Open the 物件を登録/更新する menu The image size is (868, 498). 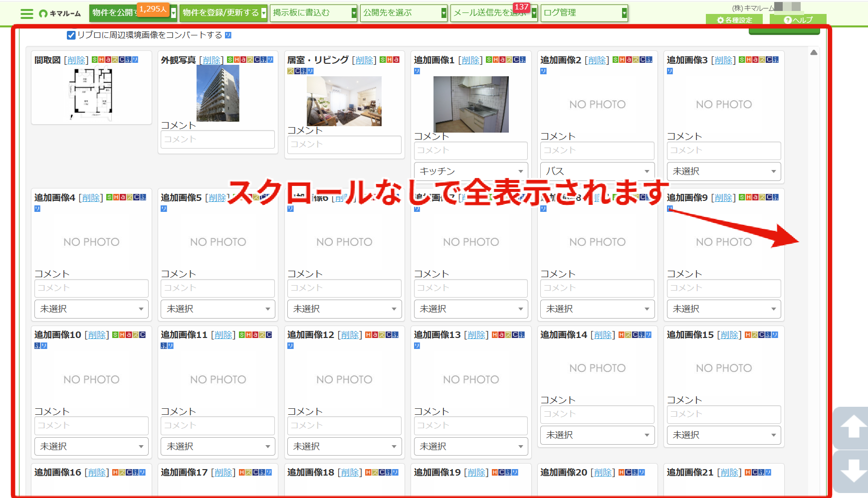(x=223, y=13)
